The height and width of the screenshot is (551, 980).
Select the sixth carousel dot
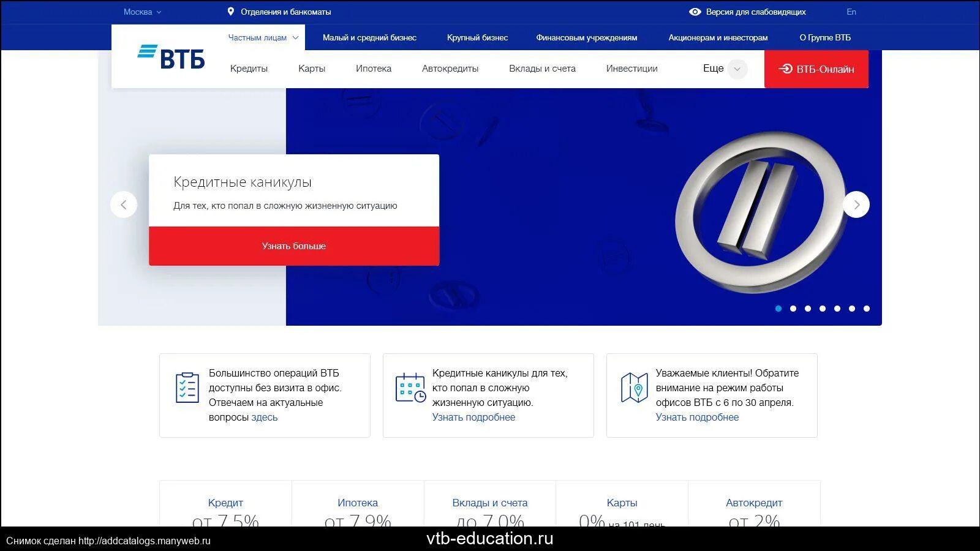click(852, 309)
